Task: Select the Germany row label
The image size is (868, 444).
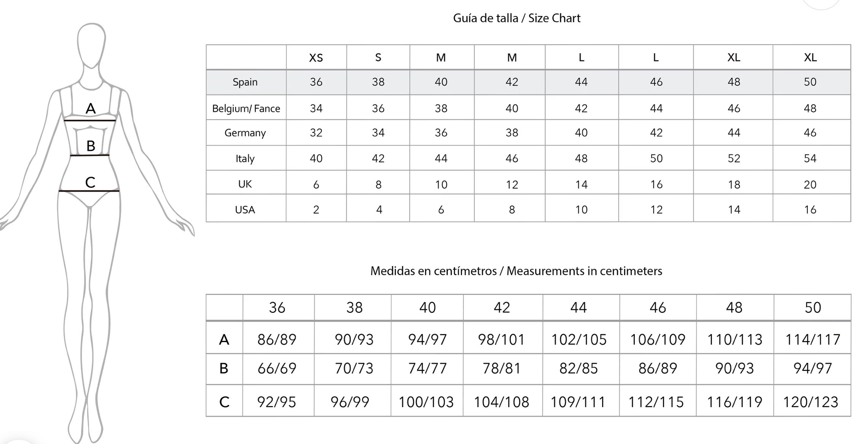Action: [245, 133]
